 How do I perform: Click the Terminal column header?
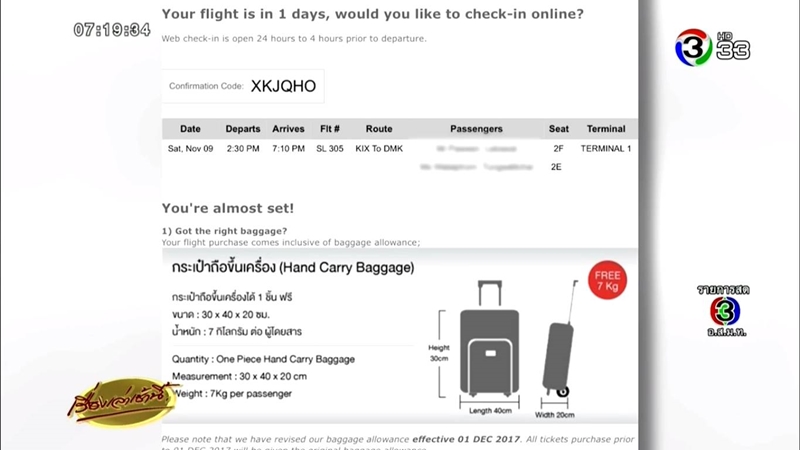(x=606, y=129)
